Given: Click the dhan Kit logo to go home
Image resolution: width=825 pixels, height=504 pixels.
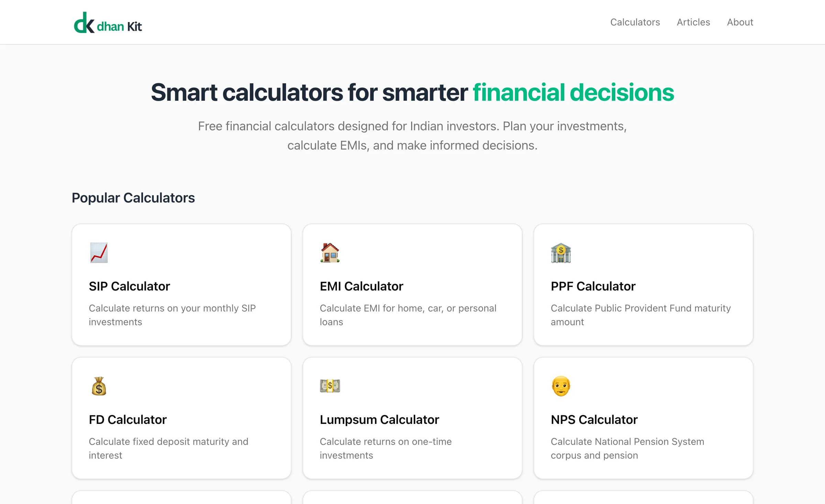Looking at the screenshot, I should [108, 22].
